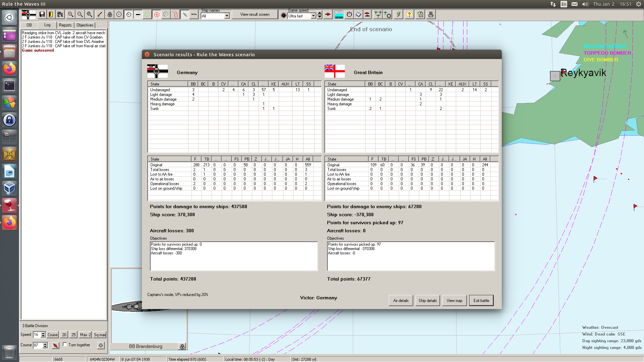644x362 pixels.
Task: Click the red record circle icon
Action: coord(283,15)
